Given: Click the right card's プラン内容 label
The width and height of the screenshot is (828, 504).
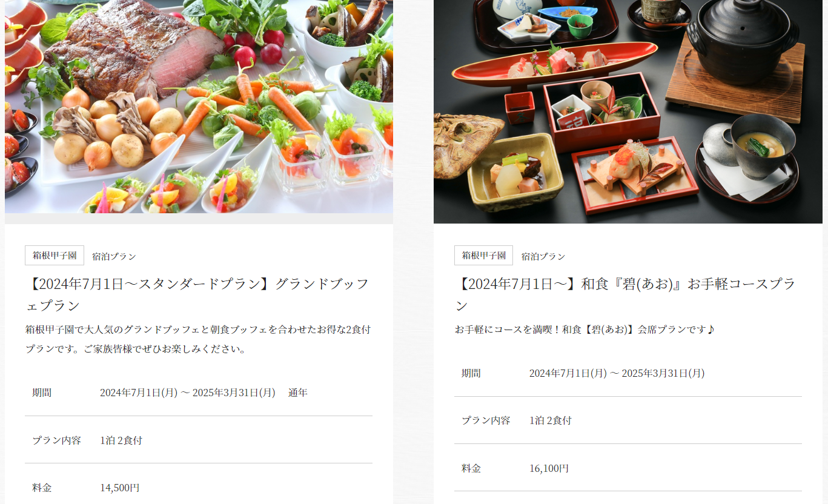Looking at the screenshot, I should click(486, 420).
